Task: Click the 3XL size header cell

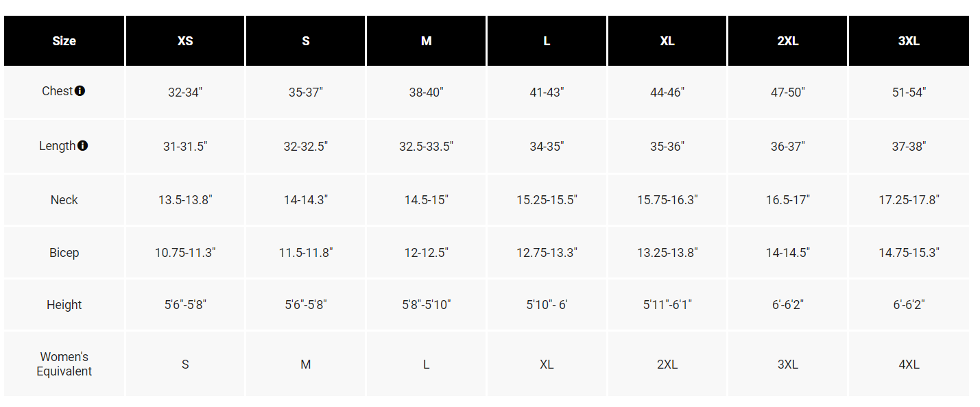Action: coord(909,41)
